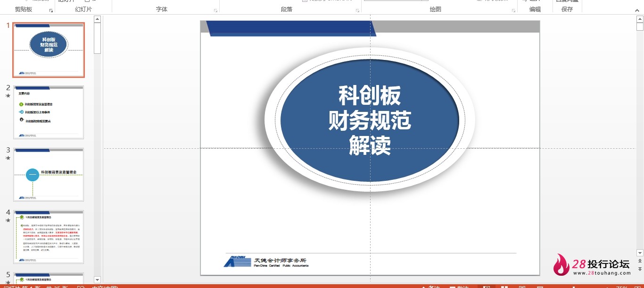
Task: Click the text Pan-China Certified Public Accountants
Action: coord(281,266)
